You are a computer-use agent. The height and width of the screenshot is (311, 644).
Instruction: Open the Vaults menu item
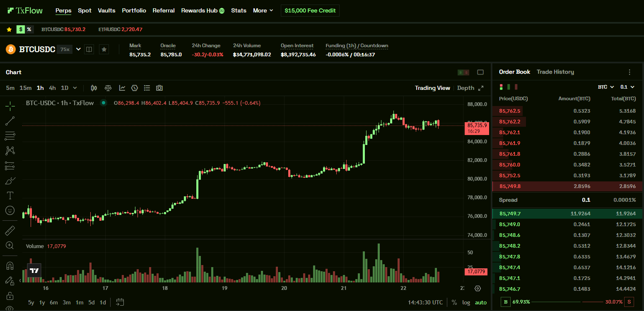point(106,10)
